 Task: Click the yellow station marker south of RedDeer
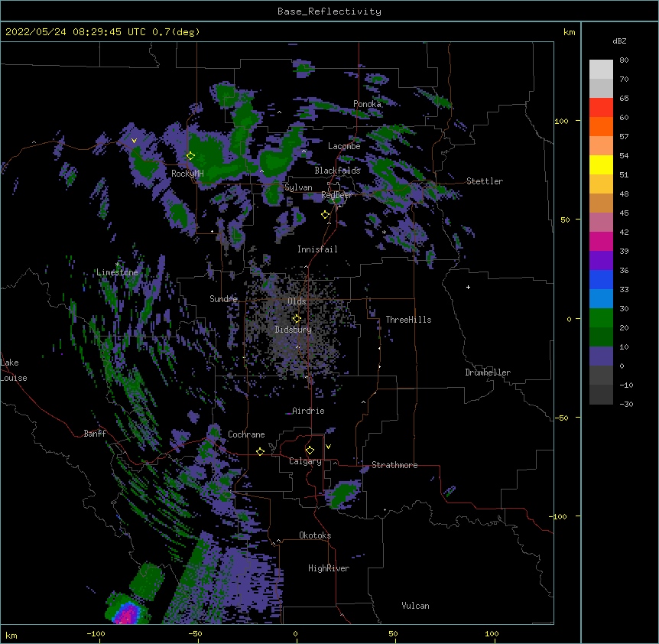pyautogui.click(x=325, y=215)
